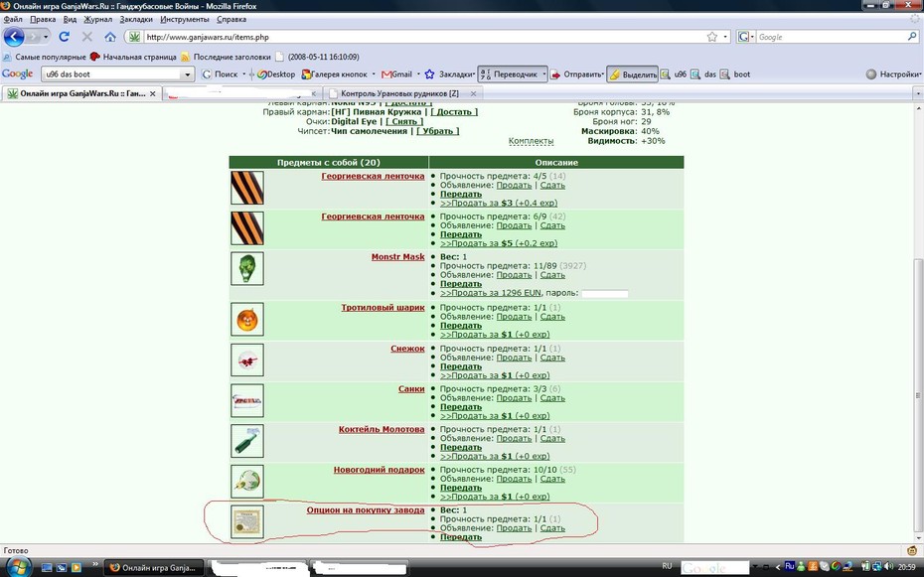
Task: Open the Правка menu
Action: (x=43, y=19)
